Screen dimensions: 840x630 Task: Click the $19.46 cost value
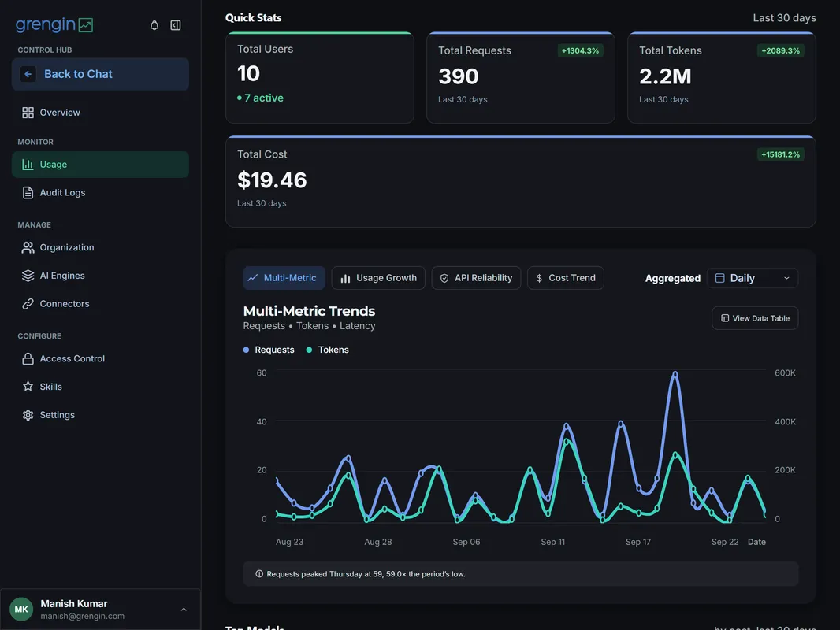[272, 180]
